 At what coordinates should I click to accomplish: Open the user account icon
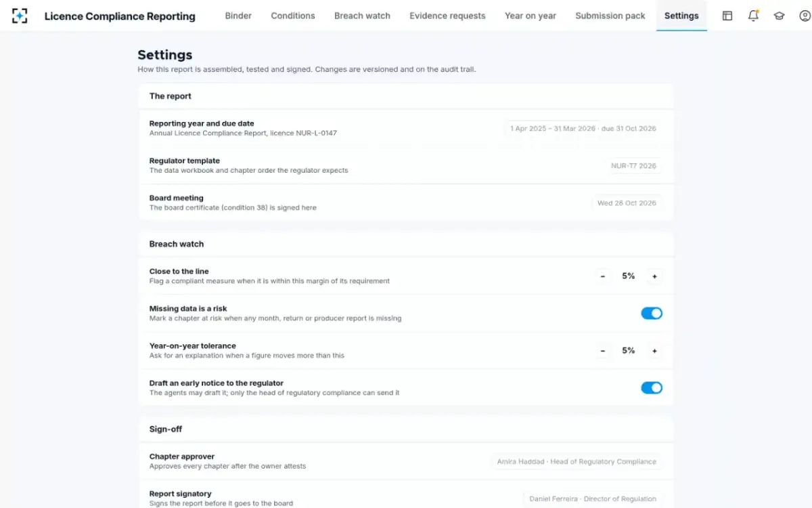coord(805,16)
